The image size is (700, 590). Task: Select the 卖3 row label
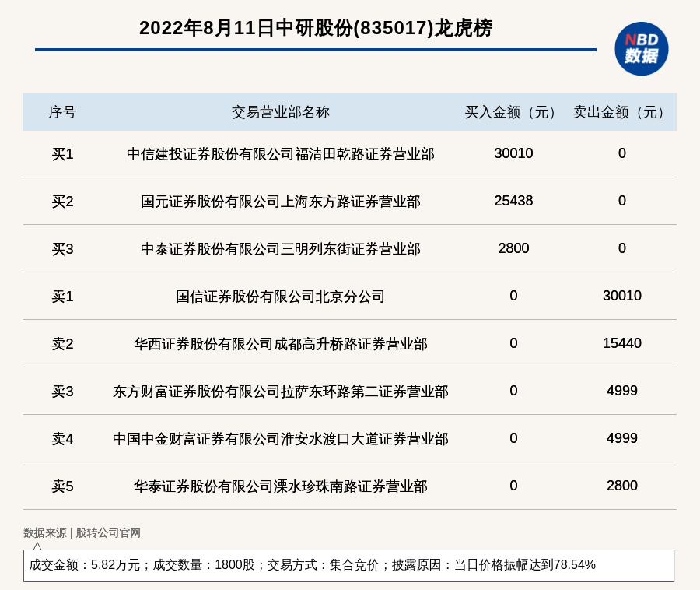click(x=62, y=392)
